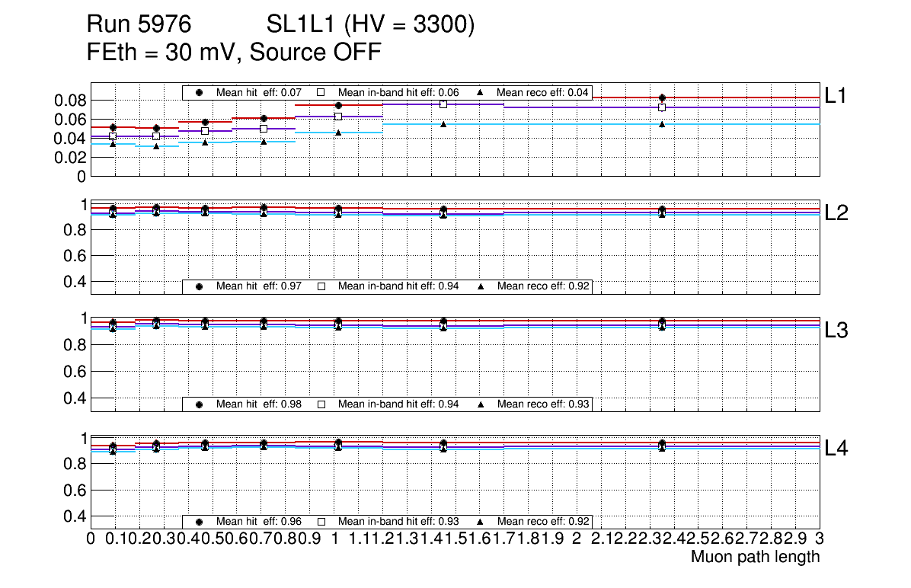Click 'Mean hit eff: 0.98' legend text in L3
This screenshot has height=588, width=911.
(x=259, y=404)
